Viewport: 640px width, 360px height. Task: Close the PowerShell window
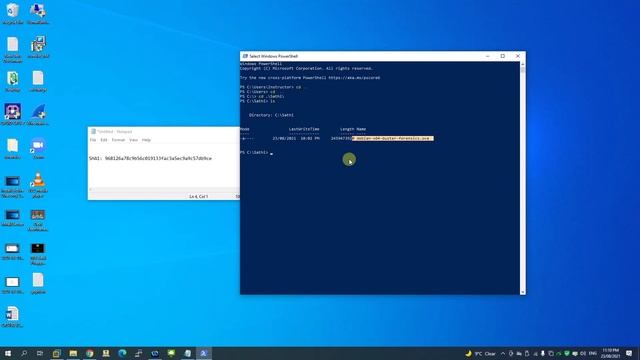[x=518, y=56]
